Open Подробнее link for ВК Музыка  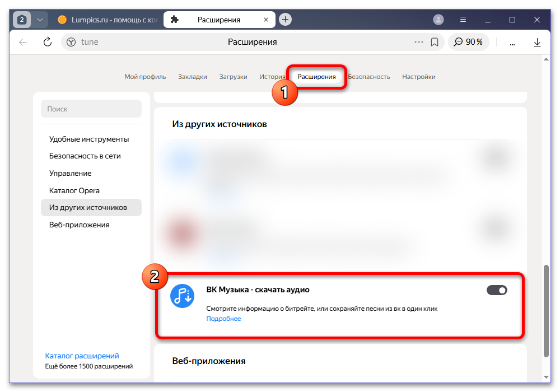pyautogui.click(x=223, y=319)
